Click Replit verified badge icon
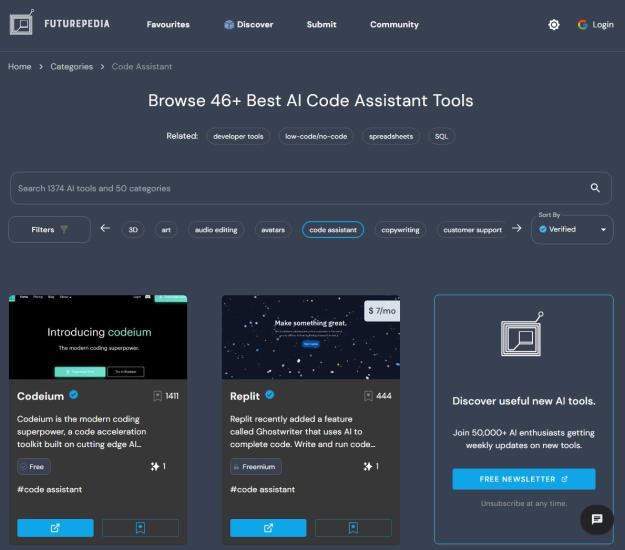 [269, 395]
